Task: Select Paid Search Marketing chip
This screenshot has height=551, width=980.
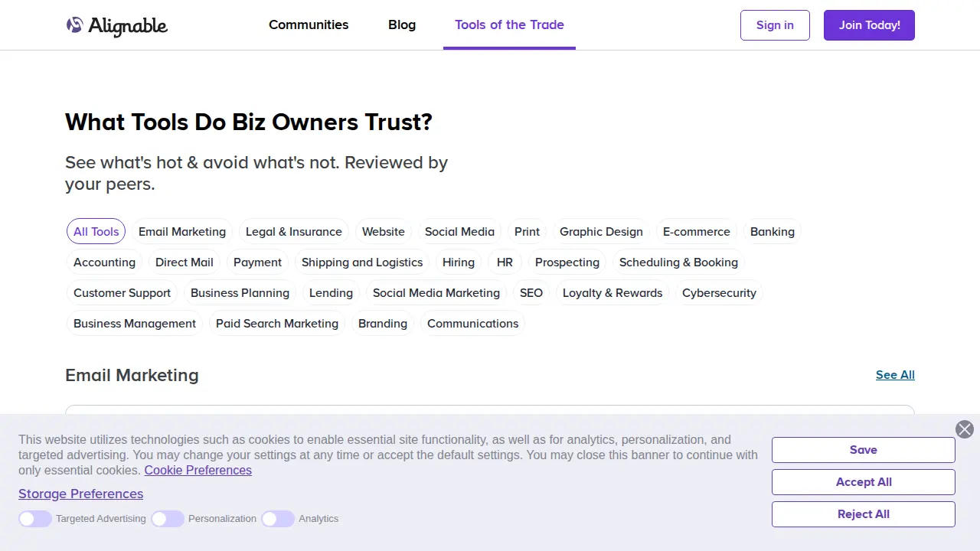Action: [x=277, y=323]
